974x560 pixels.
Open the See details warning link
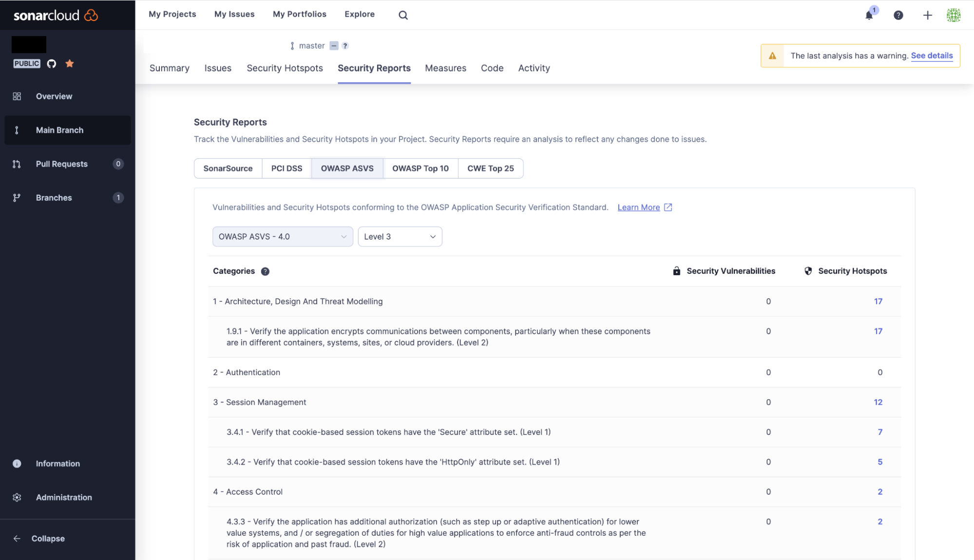tap(932, 56)
